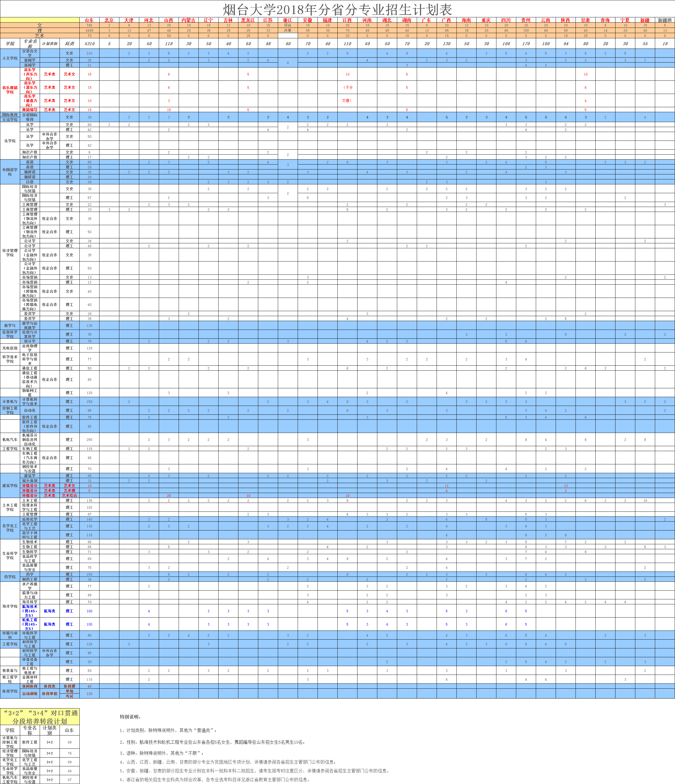Select the 经济管理学院 college cell in main table
Viewport: 675px width, 784px height.
pyautogui.click(x=10, y=252)
